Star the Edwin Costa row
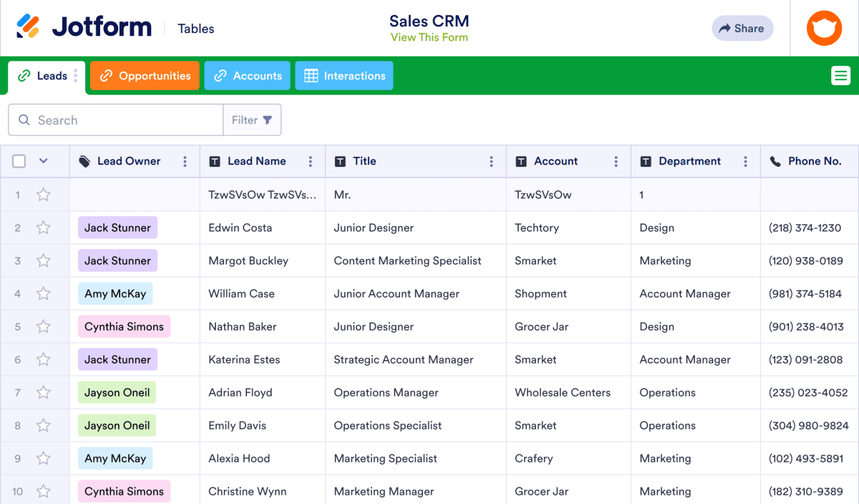The height and width of the screenshot is (504, 859). (44, 228)
